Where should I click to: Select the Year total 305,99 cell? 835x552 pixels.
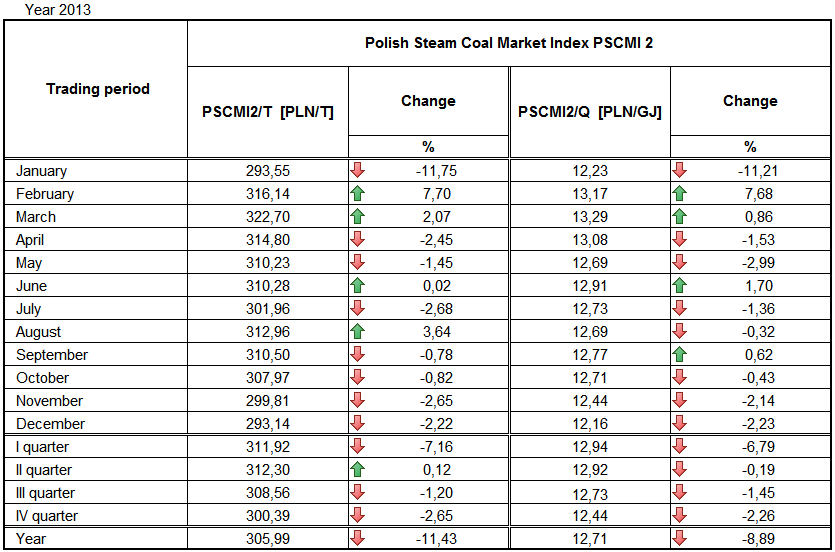[268, 539]
